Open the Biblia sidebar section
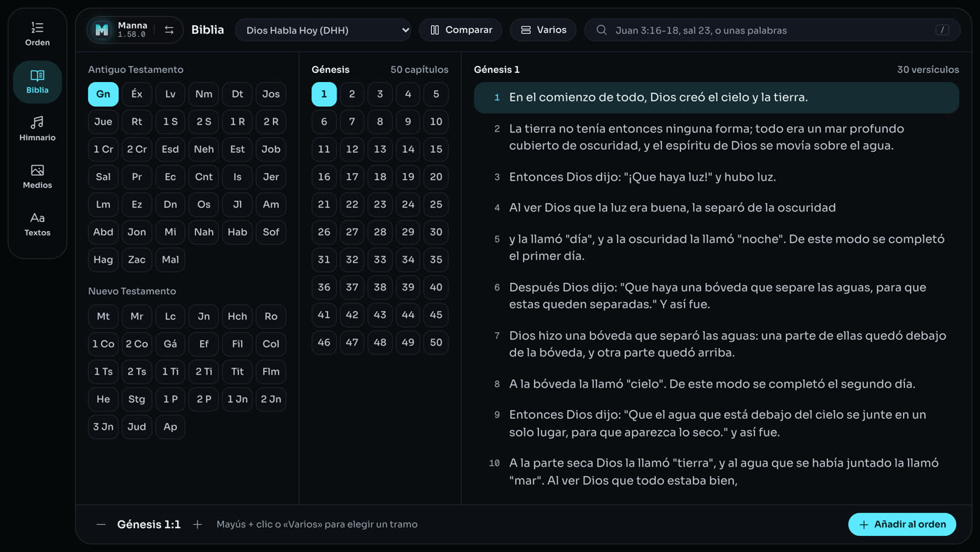Viewport: 980px width, 552px height. point(37,82)
